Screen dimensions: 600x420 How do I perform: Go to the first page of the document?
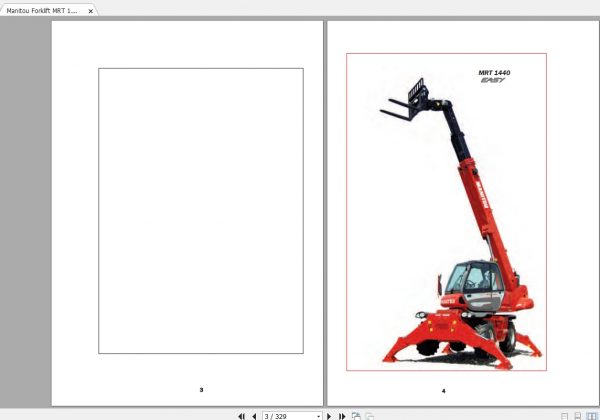(x=241, y=416)
